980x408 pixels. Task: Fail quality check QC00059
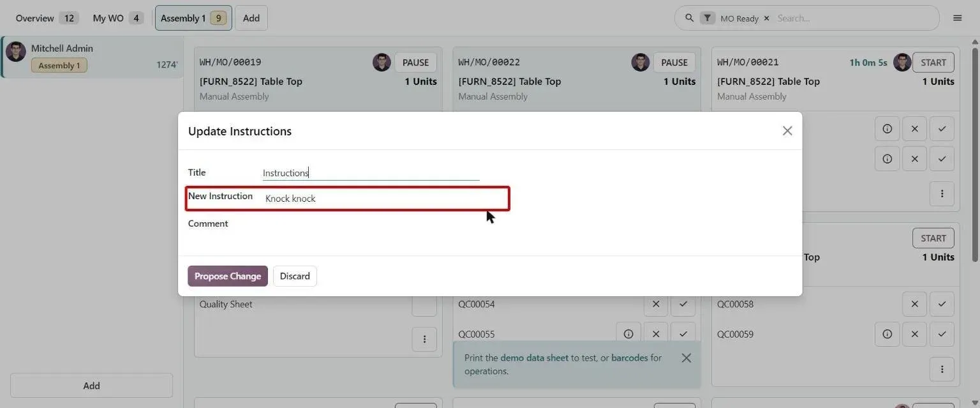click(x=914, y=334)
